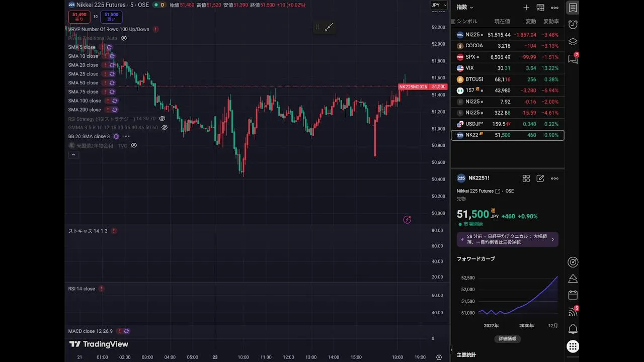Show the hidden RSI Strategy indicator
The image size is (644, 362).
click(x=162, y=119)
